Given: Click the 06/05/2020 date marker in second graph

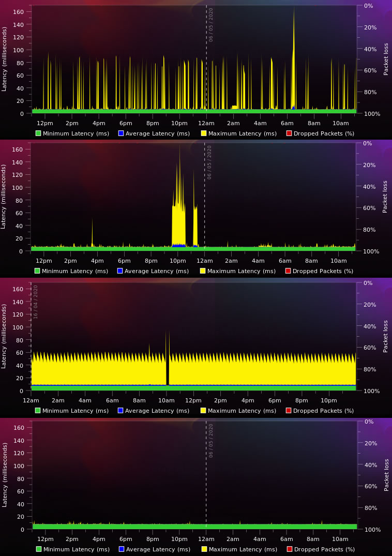Looking at the screenshot, I should coord(209,162).
